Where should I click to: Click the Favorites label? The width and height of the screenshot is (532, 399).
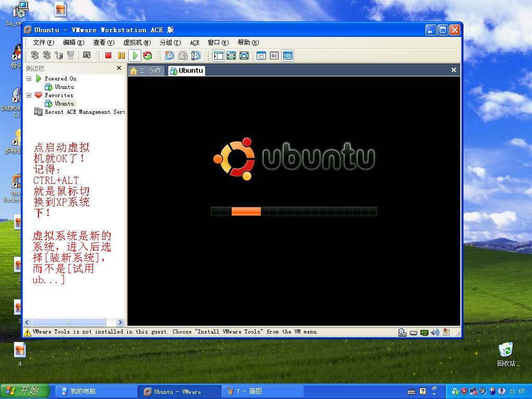59,95
